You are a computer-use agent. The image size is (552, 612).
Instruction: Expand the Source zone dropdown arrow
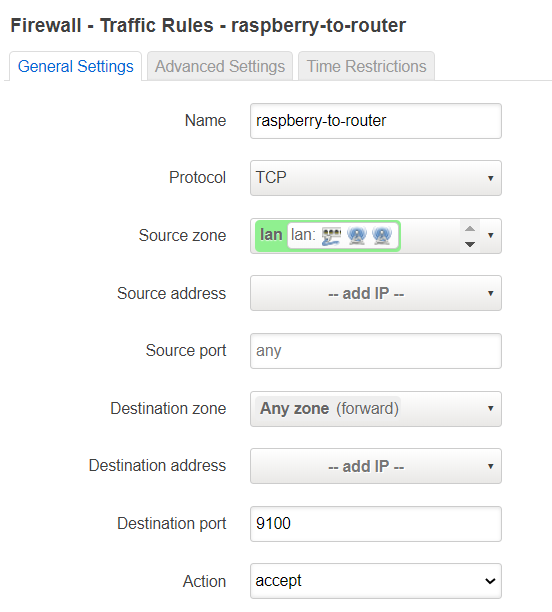tap(491, 236)
